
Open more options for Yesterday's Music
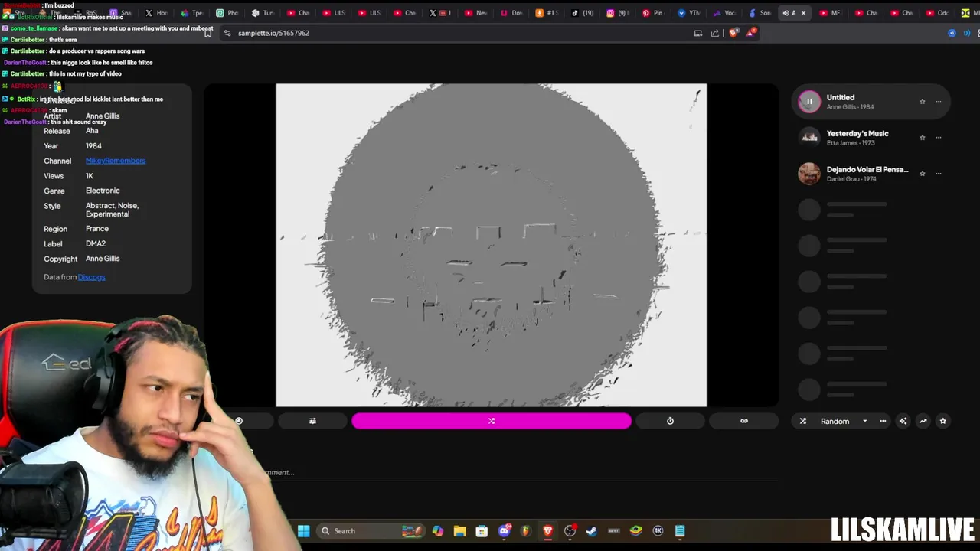(x=939, y=137)
